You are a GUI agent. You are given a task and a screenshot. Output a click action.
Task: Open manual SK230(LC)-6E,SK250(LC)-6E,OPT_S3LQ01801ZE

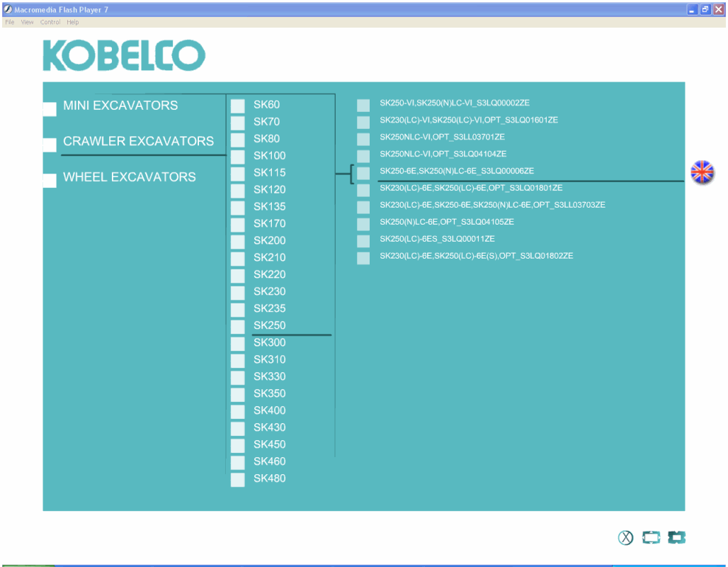pyautogui.click(x=471, y=188)
